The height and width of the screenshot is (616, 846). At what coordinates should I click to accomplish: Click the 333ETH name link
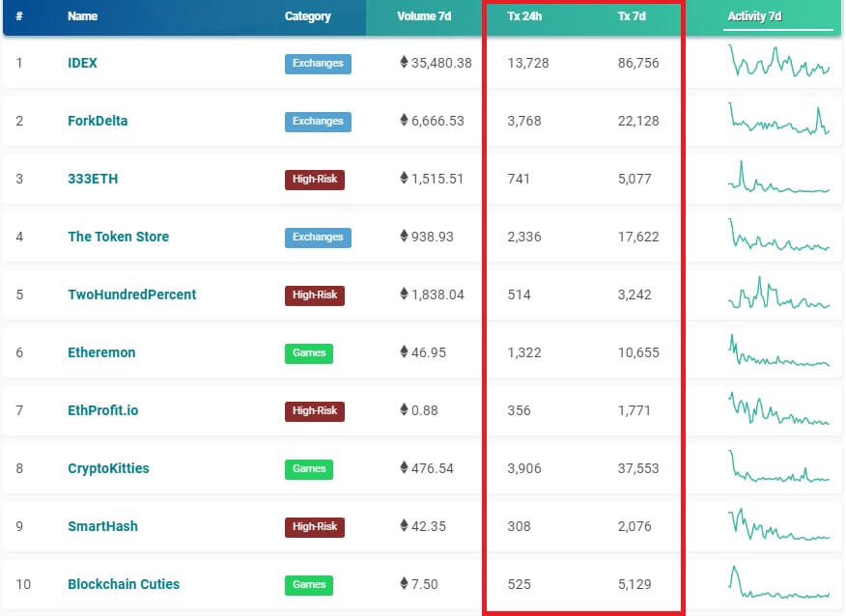coord(93,179)
